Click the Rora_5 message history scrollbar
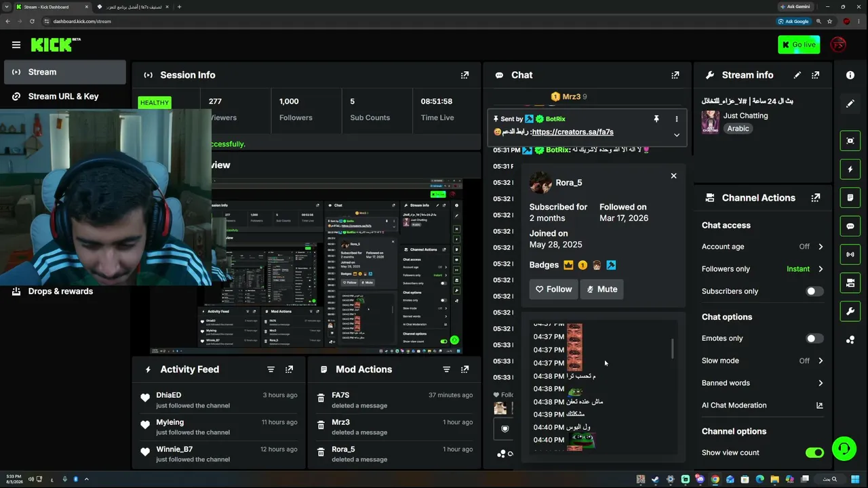Screen dimensions: 868x488 point(673,348)
